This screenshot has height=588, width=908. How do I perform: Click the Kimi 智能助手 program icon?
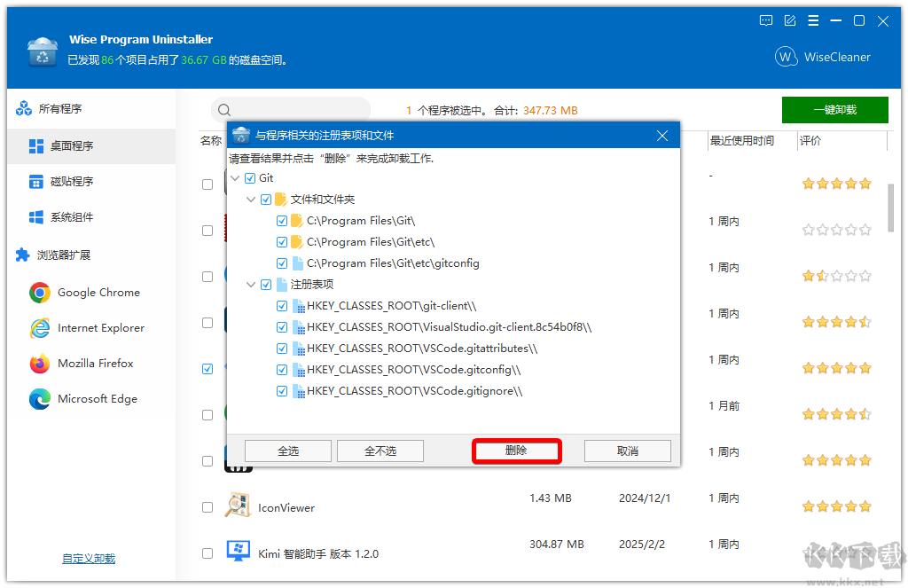(x=238, y=551)
